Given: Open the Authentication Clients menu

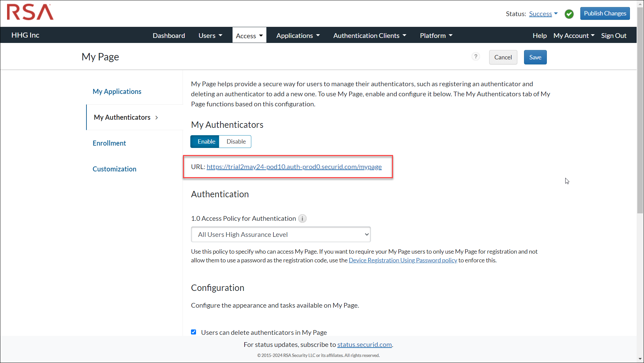Looking at the screenshot, I should click(369, 35).
